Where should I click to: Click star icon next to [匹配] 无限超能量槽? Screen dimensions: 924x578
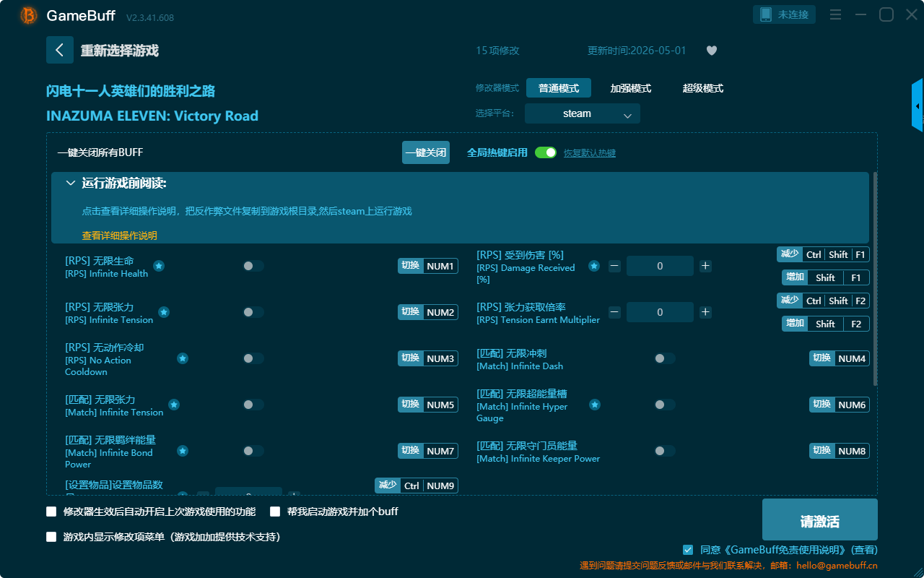coord(595,405)
